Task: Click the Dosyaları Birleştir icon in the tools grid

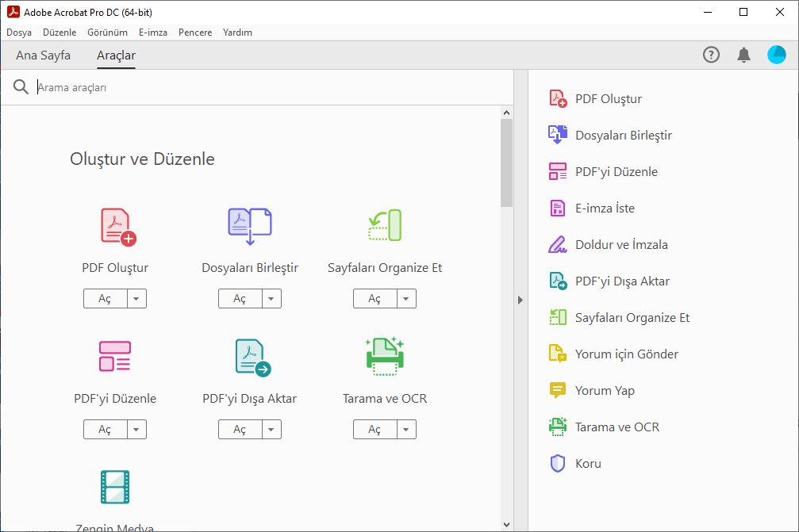Action: 250,227
